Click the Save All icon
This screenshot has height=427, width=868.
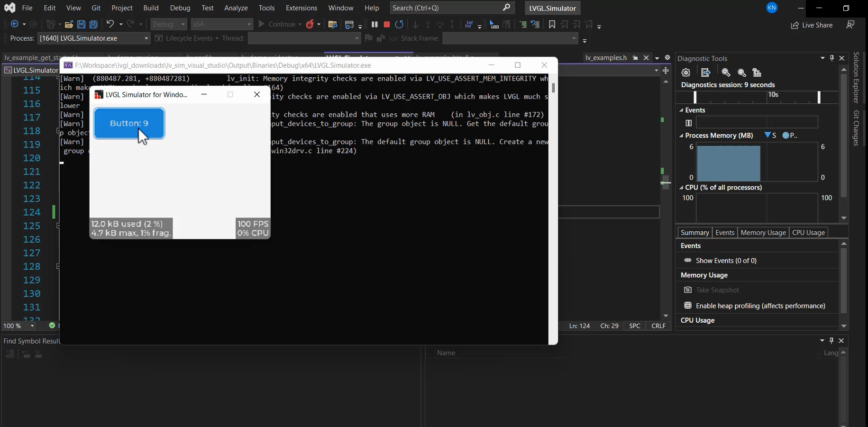click(x=94, y=24)
